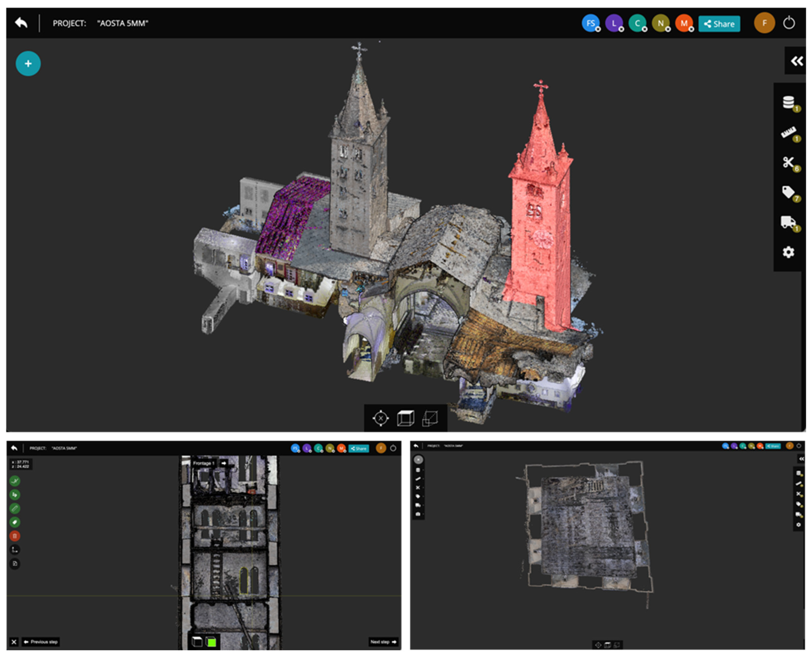Open the database layers panel icon
Image resolution: width=812 pixels, height=658 pixels.
click(788, 102)
